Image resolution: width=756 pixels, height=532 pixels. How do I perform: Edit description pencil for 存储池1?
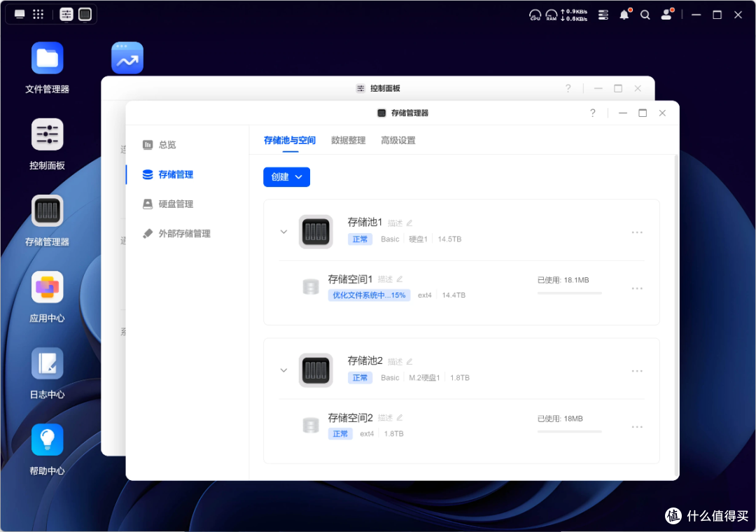[x=409, y=223]
